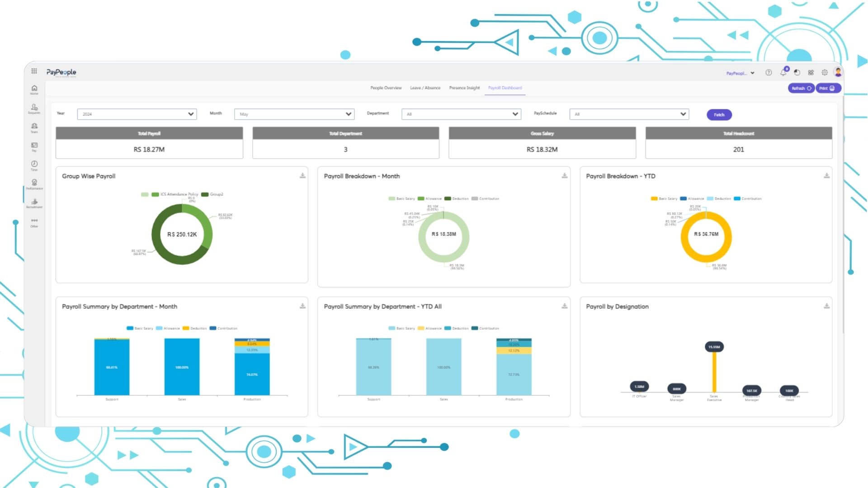Open the notifications bell
Screen dimensions: 868x488
[x=783, y=72]
